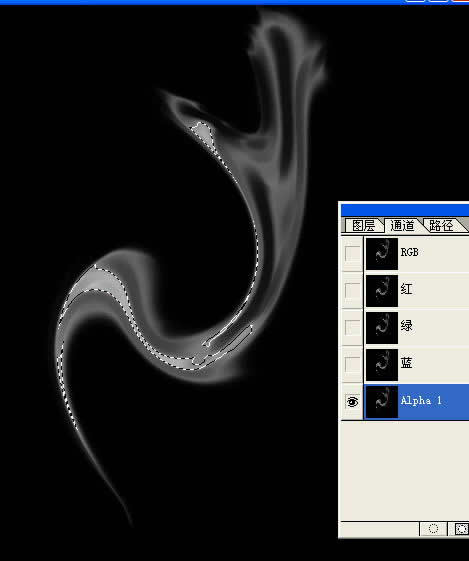Hide the Alpha 1 channel eye icon
Screen dimensions: 469x561
[352, 402]
